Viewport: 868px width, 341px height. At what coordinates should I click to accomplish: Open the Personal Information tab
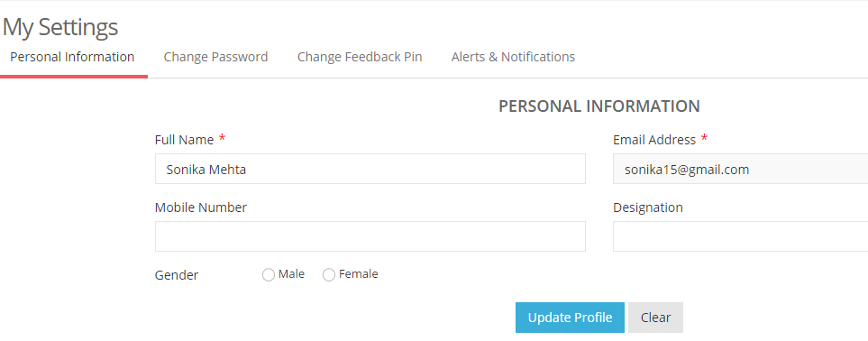tap(72, 57)
